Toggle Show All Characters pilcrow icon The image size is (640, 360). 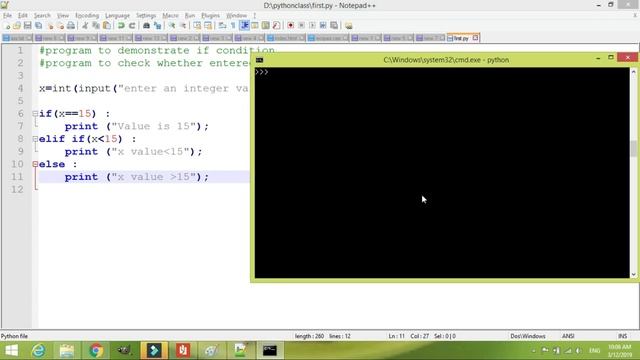point(233,26)
